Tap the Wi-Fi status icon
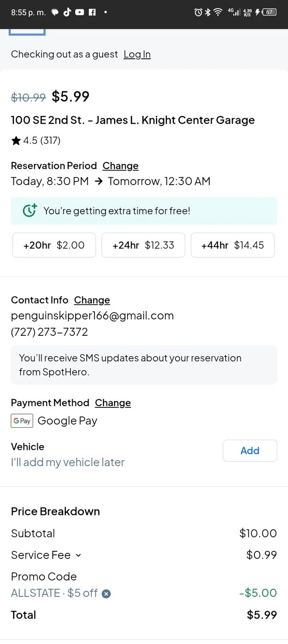Image resolution: width=288 pixels, height=644 pixels. click(x=218, y=12)
